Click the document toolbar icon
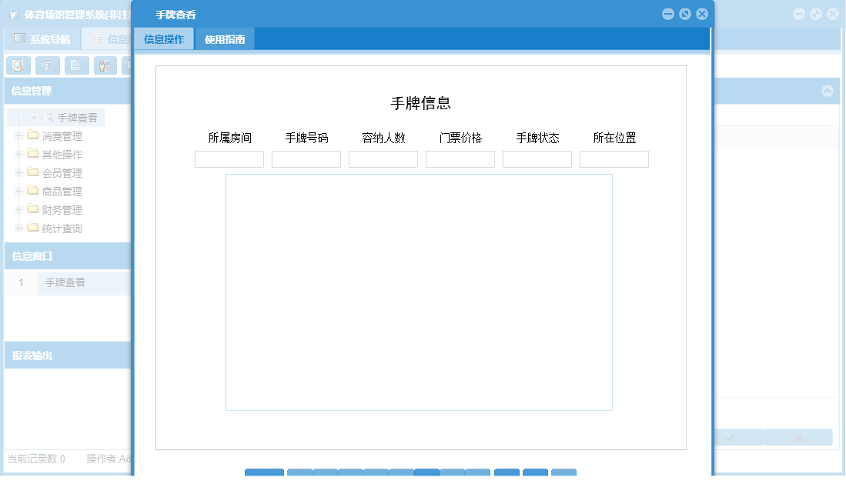 coord(75,65)
